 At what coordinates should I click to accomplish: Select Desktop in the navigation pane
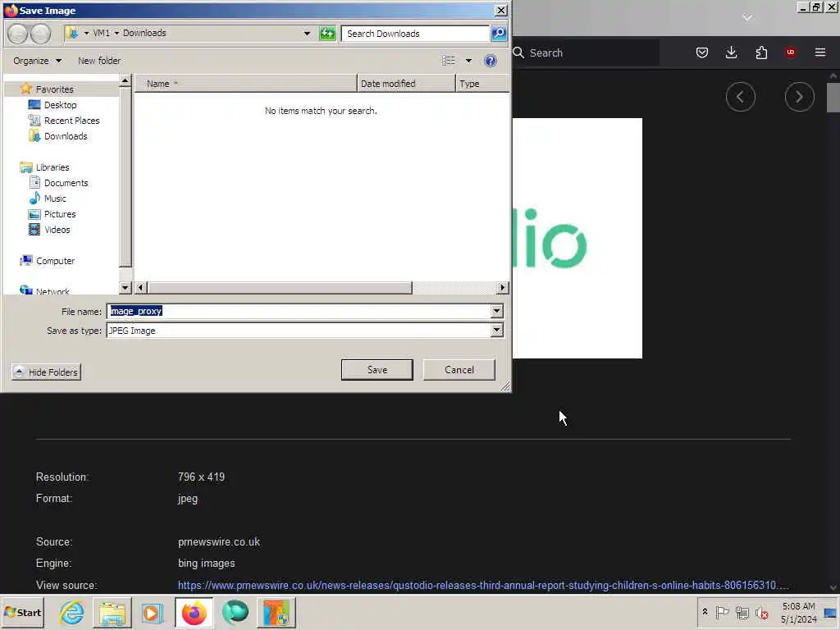[x=60, y=105]
